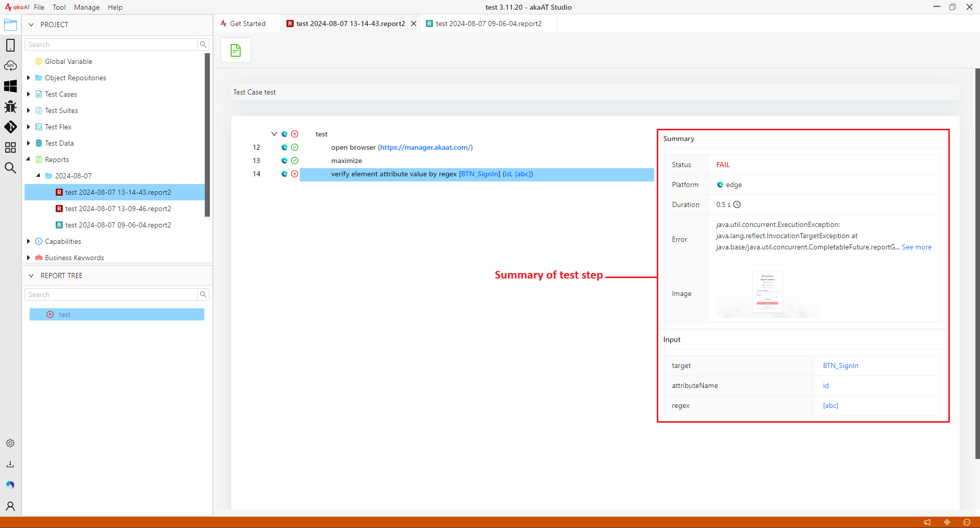The width and height of the screenshot is (980, 528).
Task: Click BTN_SignIn link in step 14
Action: pos(480,174)
